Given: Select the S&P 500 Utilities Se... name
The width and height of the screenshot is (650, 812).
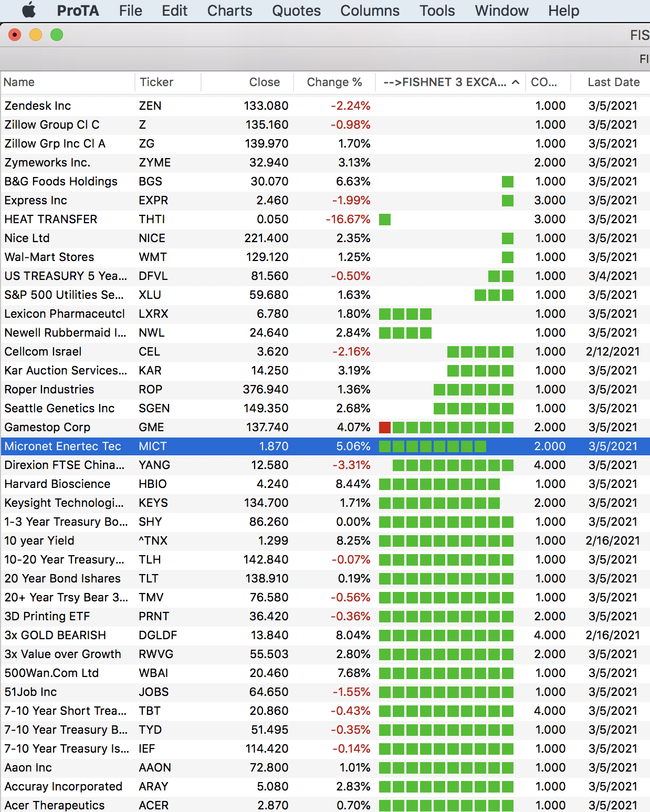Looking at the screenshot, I should coord(64,295).
